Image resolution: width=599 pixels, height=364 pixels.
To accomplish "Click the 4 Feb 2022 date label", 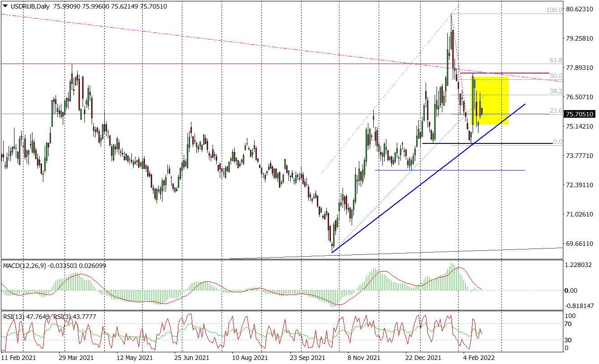I will click(x=479, y=357).
